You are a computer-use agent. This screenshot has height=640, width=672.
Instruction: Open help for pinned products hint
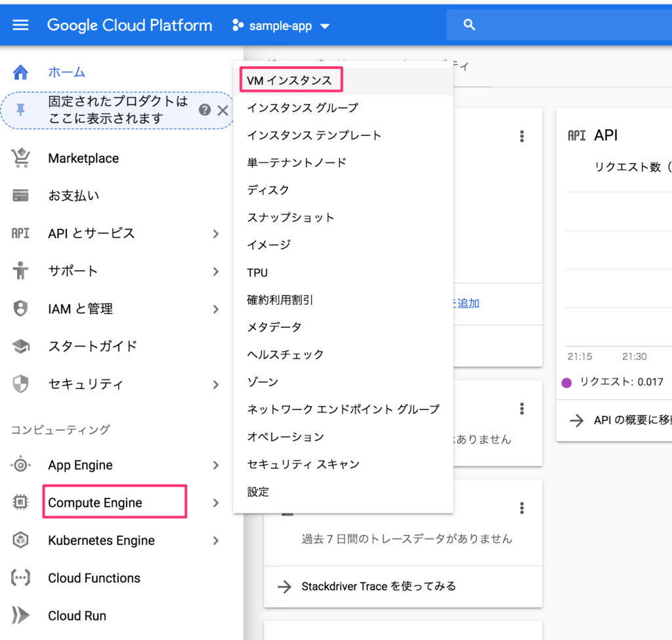coord(205,110)
